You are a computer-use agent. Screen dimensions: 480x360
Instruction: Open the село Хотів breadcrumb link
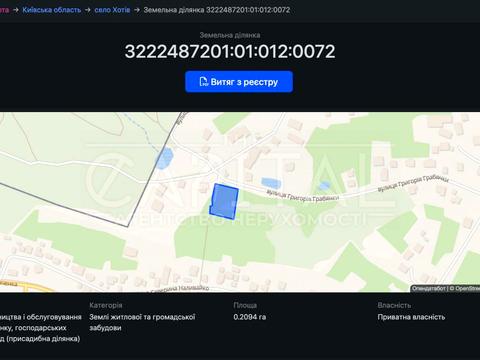112,10
